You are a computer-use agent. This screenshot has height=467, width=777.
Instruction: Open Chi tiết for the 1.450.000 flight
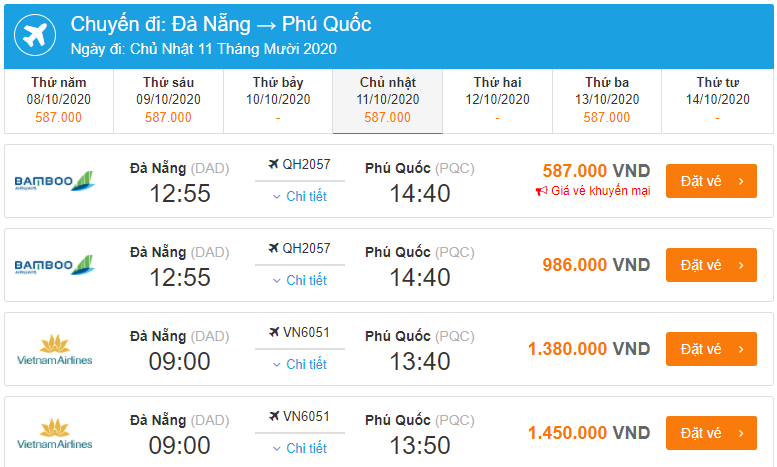[299, 448]
